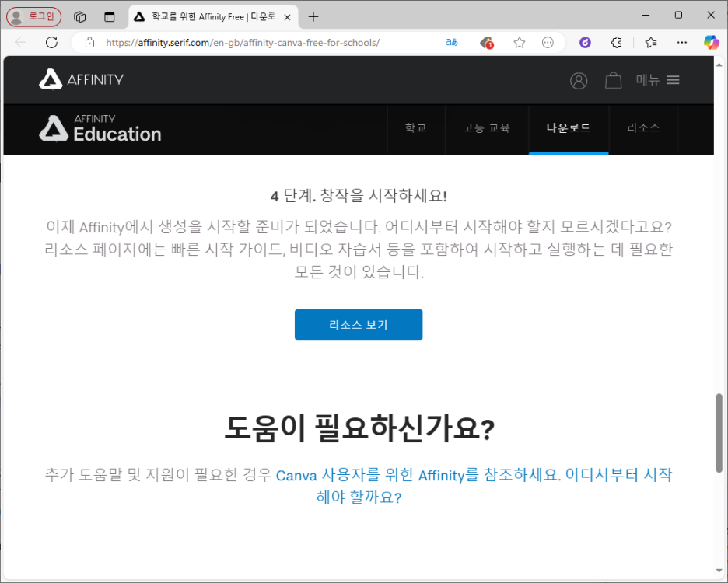Close the Affinity Free browser tab
This screenshot has height=583, width=728.
pyautogui.click(x=288, y=17)
